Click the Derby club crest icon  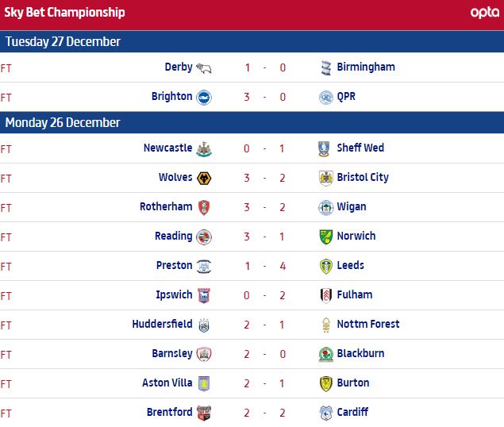[x=204, y=68]
